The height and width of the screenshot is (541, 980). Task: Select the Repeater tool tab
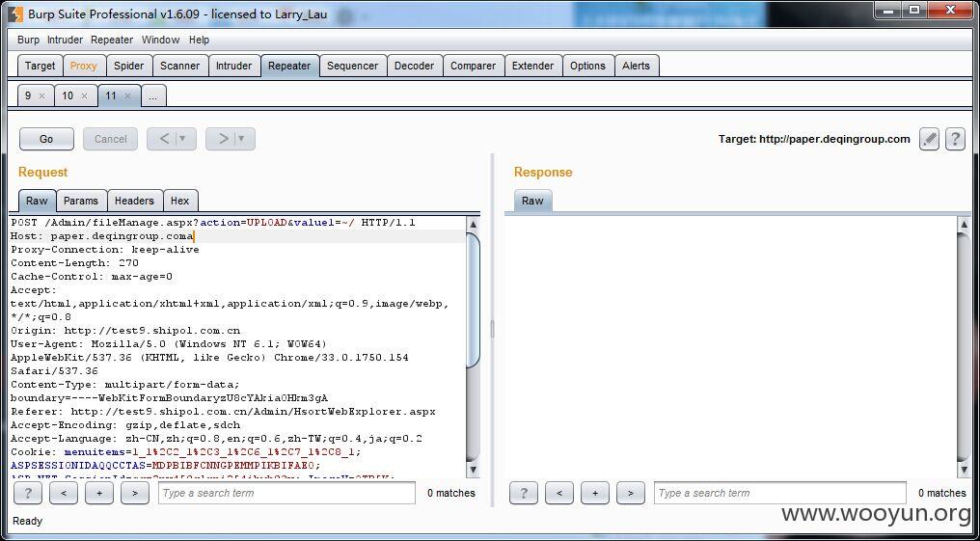[x=289, y=66]
